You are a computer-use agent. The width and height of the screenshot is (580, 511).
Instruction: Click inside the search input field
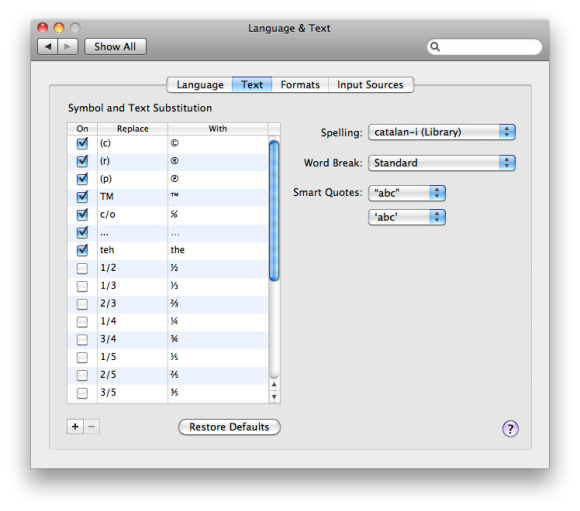click(489, 47)
